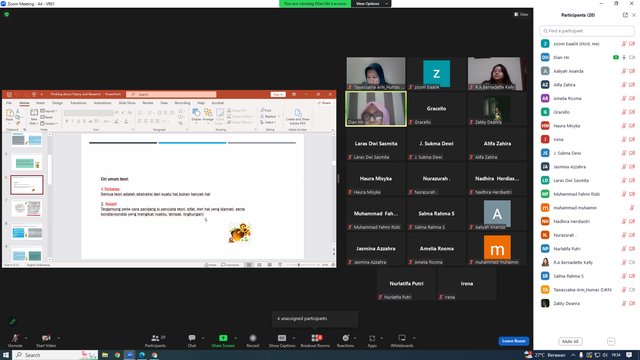
Task: Click the View layout button
Action: pyautogui.click(x=521, y=14)
